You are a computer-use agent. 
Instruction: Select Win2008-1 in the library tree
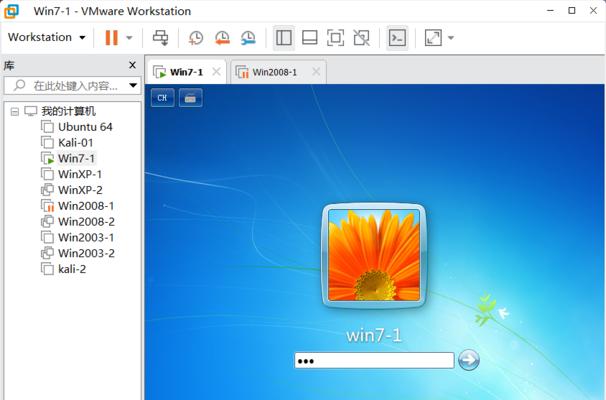point(86,206)
